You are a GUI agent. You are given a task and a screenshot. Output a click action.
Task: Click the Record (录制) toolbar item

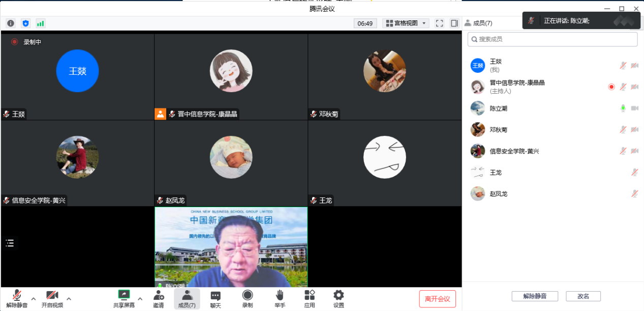[248, 299]
